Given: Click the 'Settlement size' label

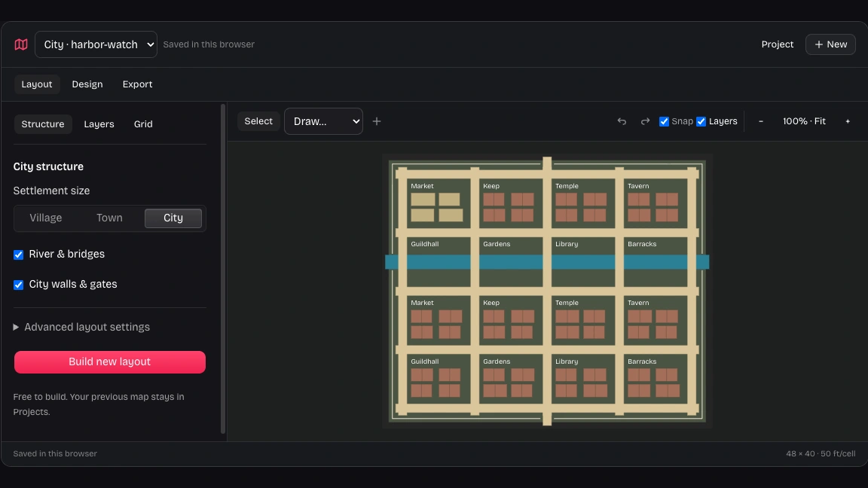Looking at the screenshot, I should pyautogui.click(x=51, y=191).
